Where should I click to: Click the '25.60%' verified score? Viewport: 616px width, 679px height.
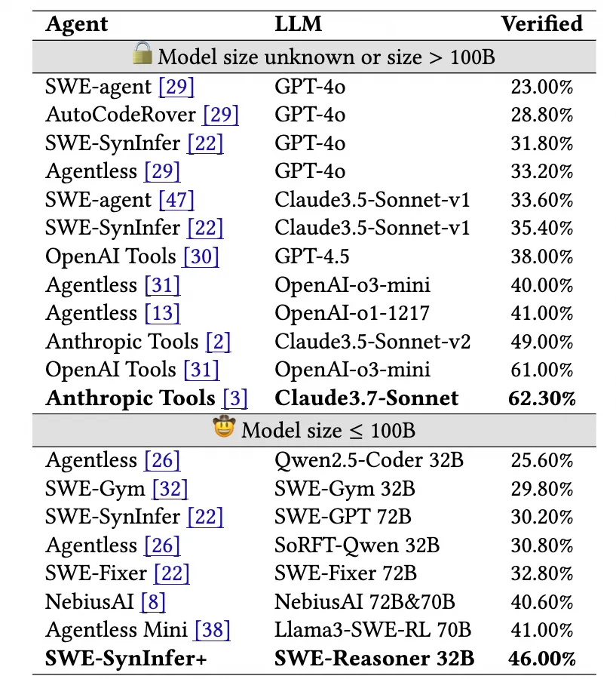[x=542, y=461]
